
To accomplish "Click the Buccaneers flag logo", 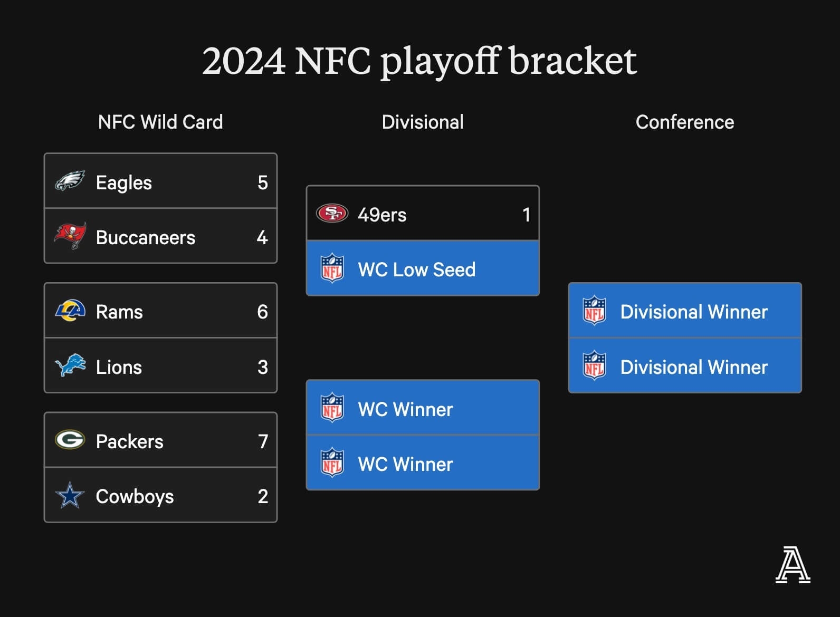I will 70,236.
